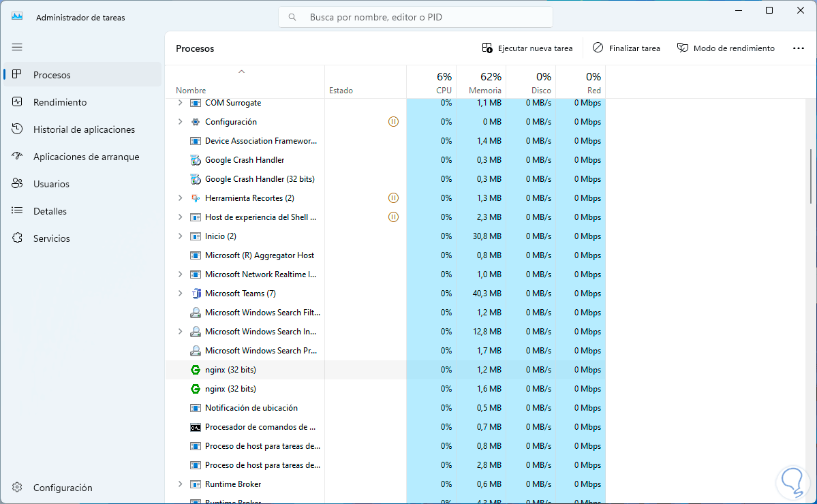Open the Usuarios page

(x=51, y=184)
